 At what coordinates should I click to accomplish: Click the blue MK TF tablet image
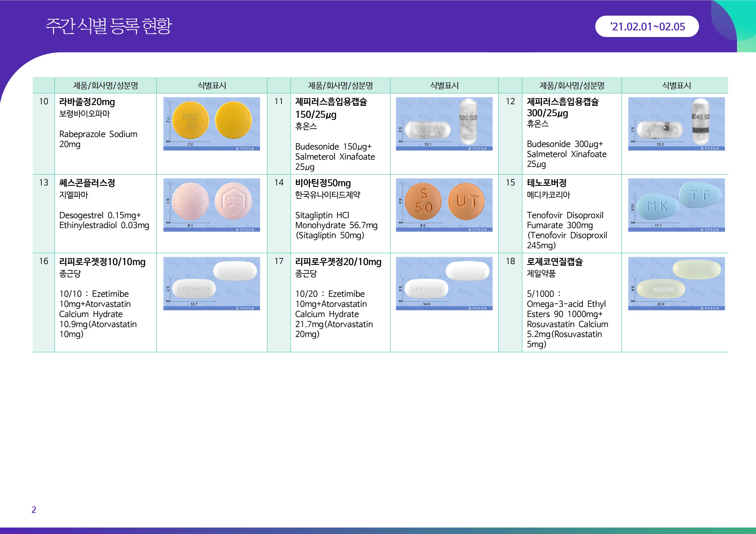coord(676,205)
